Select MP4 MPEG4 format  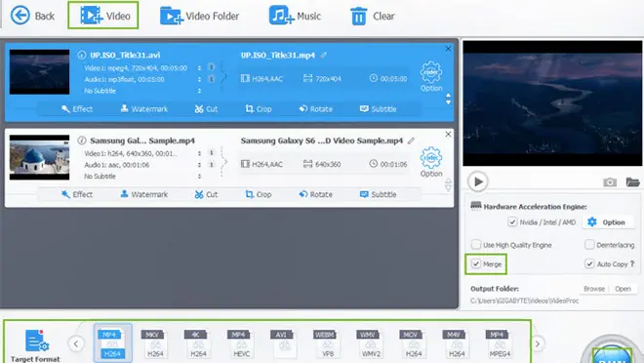coord(500,343)
